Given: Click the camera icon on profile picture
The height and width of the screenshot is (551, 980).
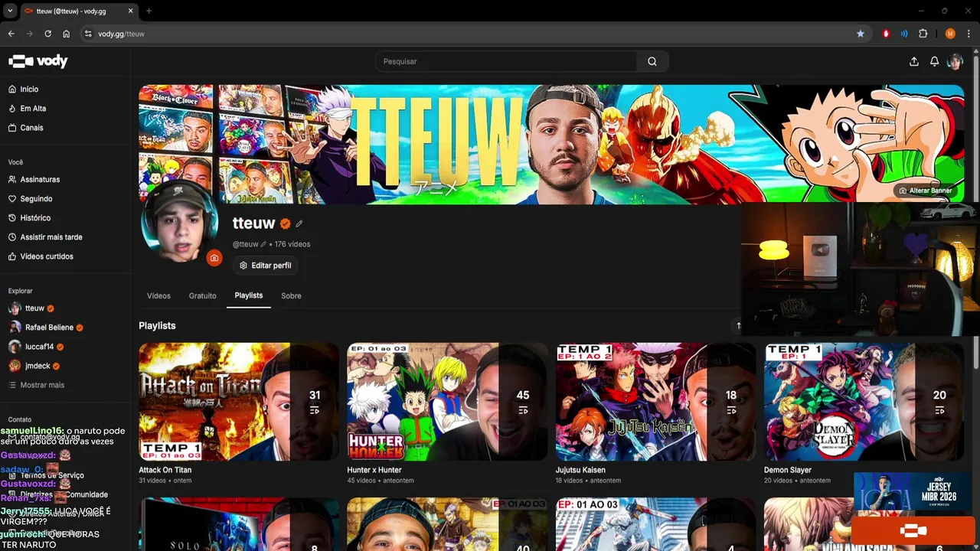Looking at the screenshot, I should (214, 258).
